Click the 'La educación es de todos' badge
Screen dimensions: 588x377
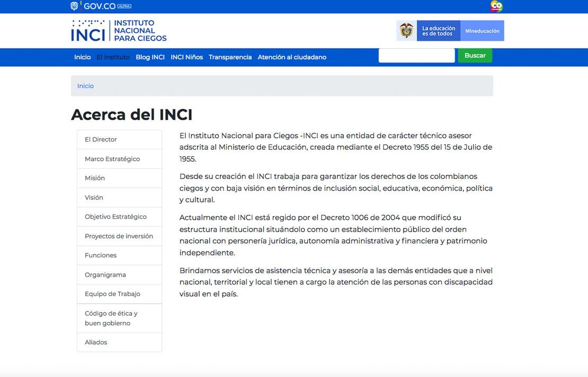(x=439, y=30)
